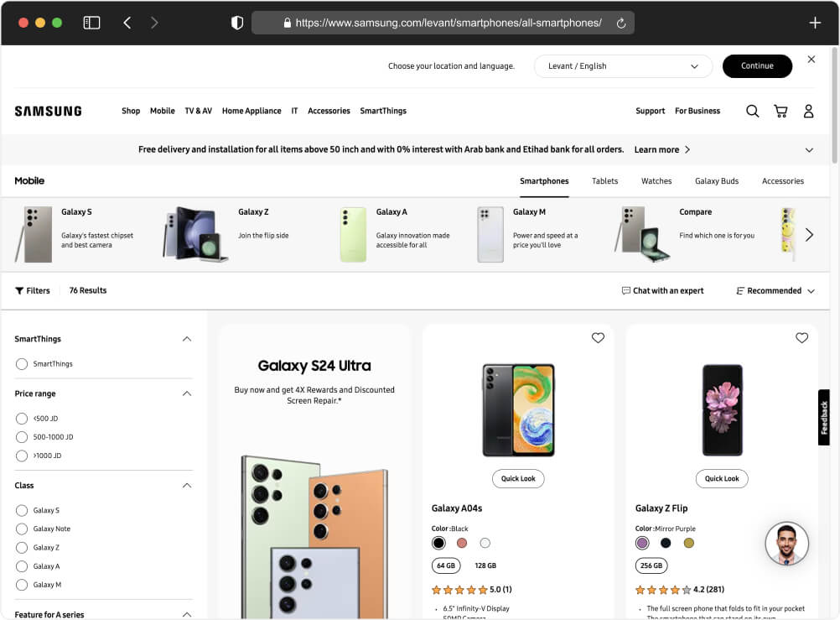The height and width of the screenshot is (620, 840).
Task: Select the SmartThings filter radio button
Action: pos(21,364)
